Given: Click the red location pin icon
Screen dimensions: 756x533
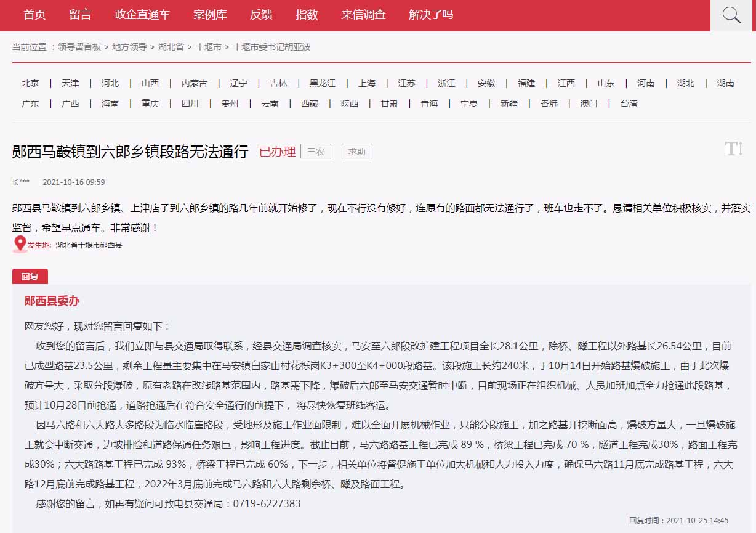Looking at the screenshot, I should pos(20,244).
